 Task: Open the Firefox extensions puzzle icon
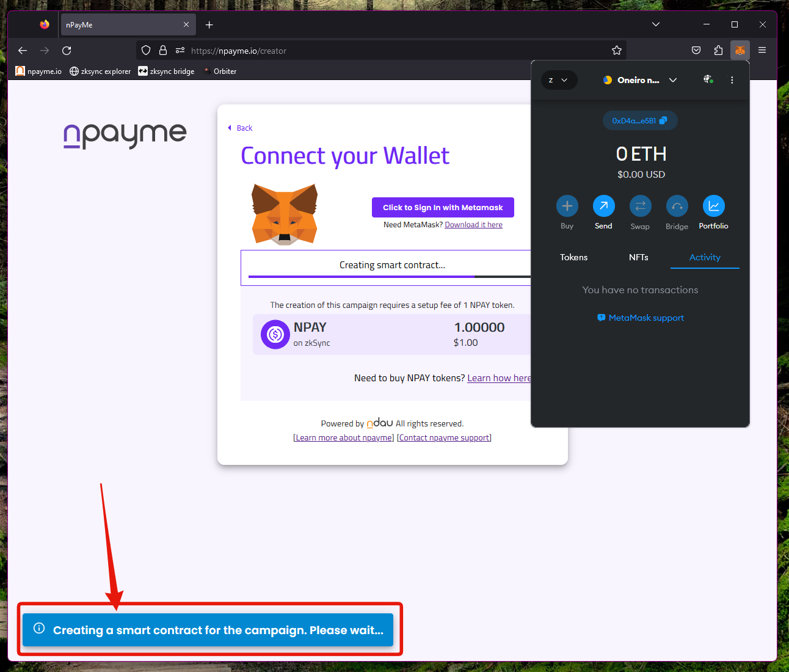718,51
